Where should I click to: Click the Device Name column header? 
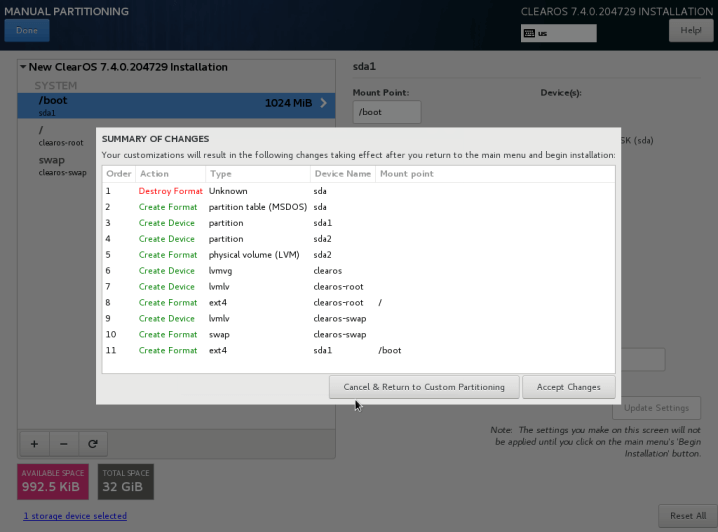pyautogui.click(x=343, y=174)
